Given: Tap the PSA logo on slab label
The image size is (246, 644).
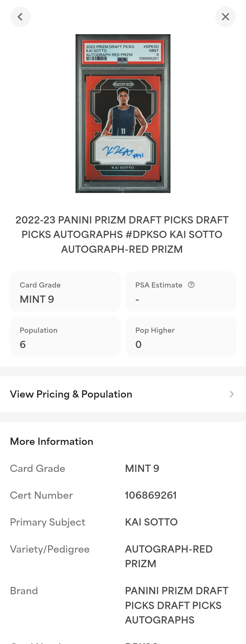Looking at the screenshot, I should click(x=123, y=60).
